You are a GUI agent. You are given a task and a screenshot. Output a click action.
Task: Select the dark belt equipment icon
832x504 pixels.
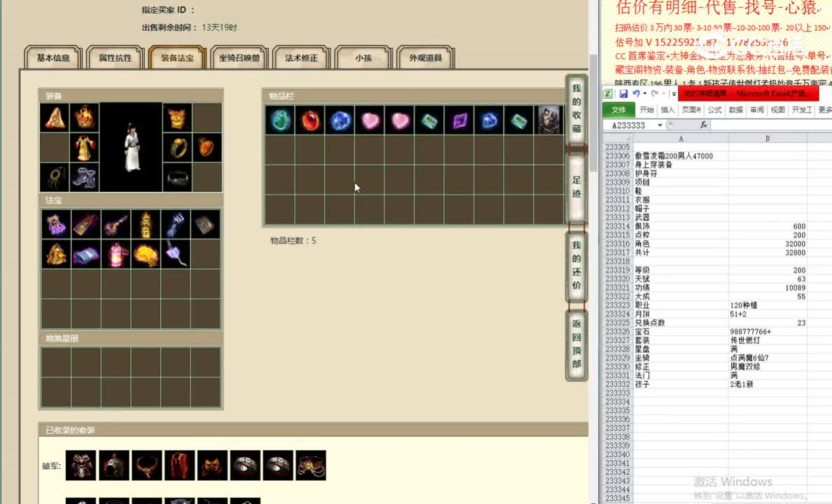click(177, 177)
